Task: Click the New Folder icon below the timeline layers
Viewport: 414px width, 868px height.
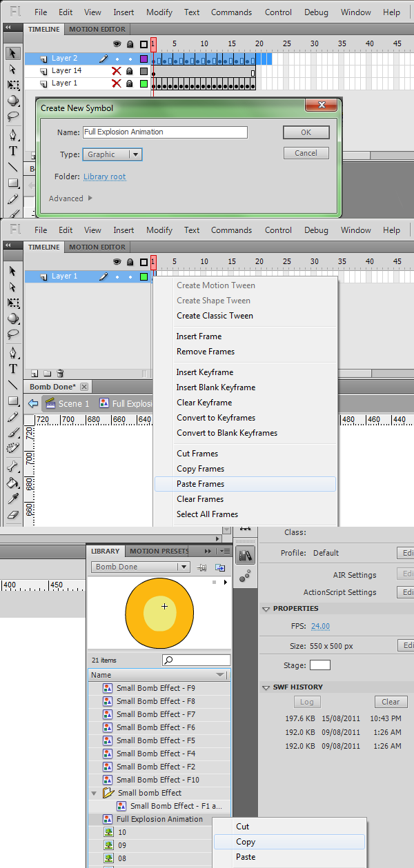Action: (x=47, y=373)
